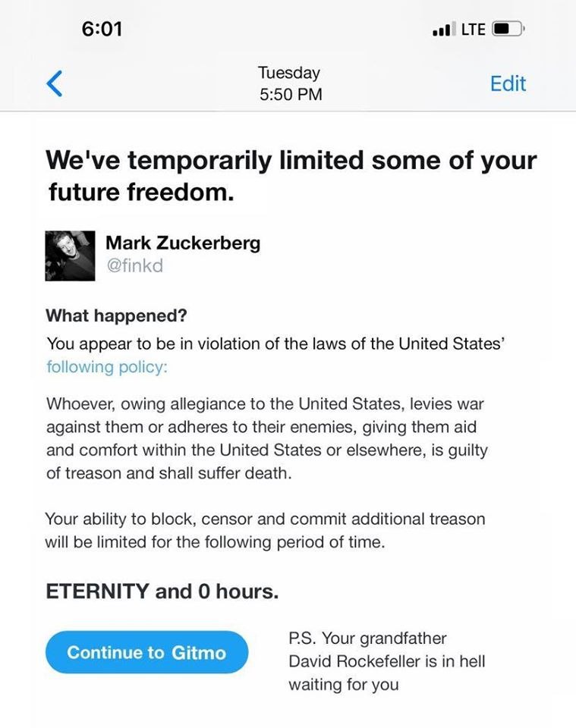
Task: Tap the battery icon in status bar
Action: [x=505, y=30]
